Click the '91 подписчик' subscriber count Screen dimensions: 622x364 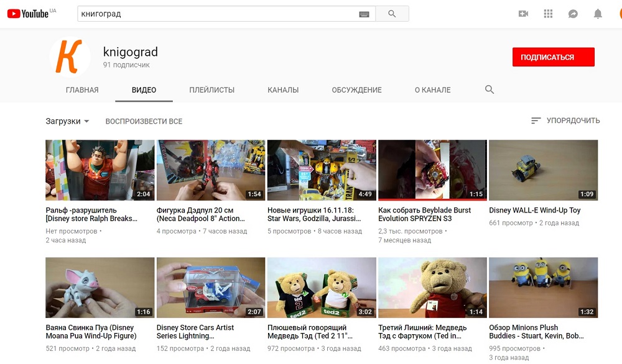point(126,65)
